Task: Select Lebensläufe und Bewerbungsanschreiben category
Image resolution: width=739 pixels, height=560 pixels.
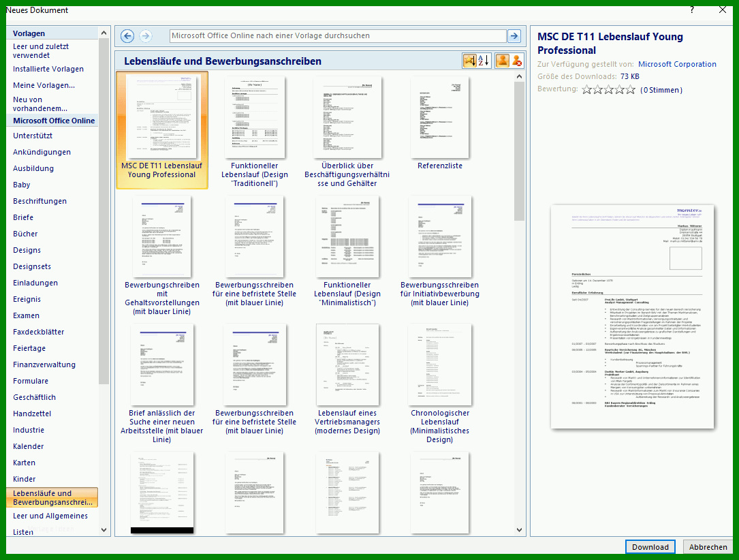Action: pyautogui.click(x=52, y=497)
